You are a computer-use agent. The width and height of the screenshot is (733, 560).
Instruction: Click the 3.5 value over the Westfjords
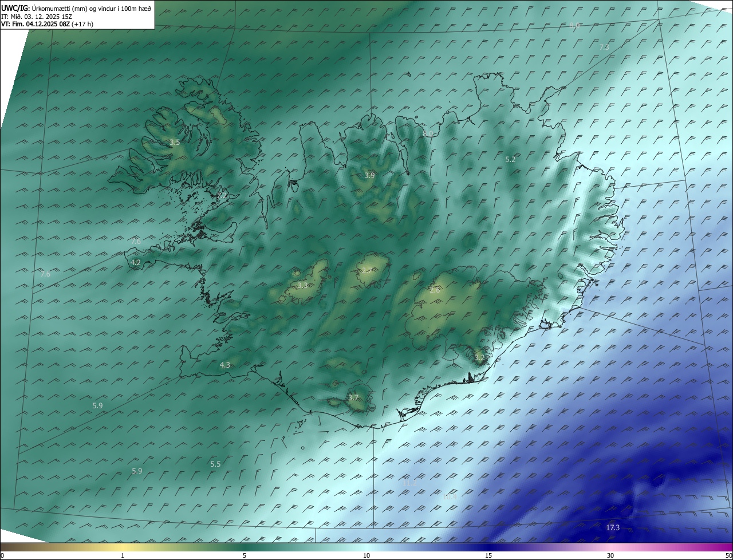click(x=175, y=142)
